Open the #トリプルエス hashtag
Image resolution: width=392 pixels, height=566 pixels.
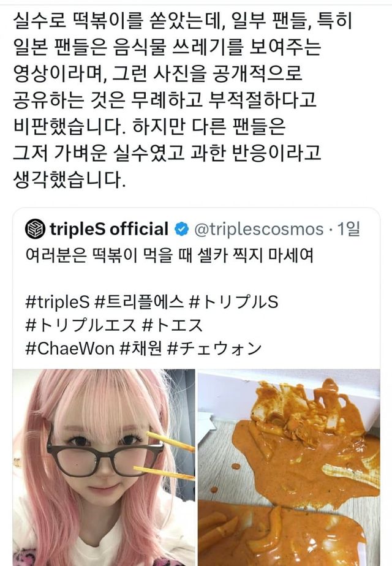pyautogui.click(x=81, y=325)
